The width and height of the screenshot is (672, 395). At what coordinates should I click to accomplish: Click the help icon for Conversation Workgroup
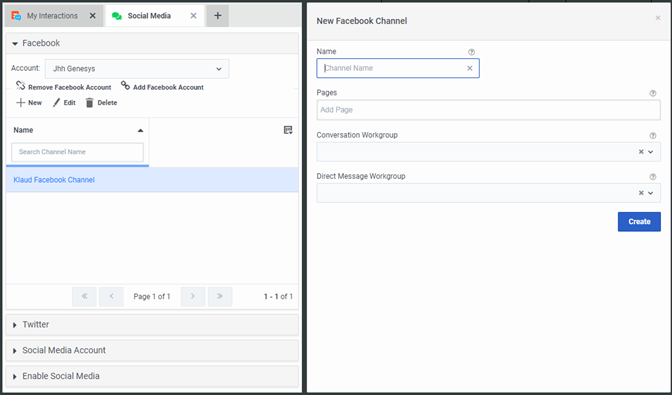(653, 136)
